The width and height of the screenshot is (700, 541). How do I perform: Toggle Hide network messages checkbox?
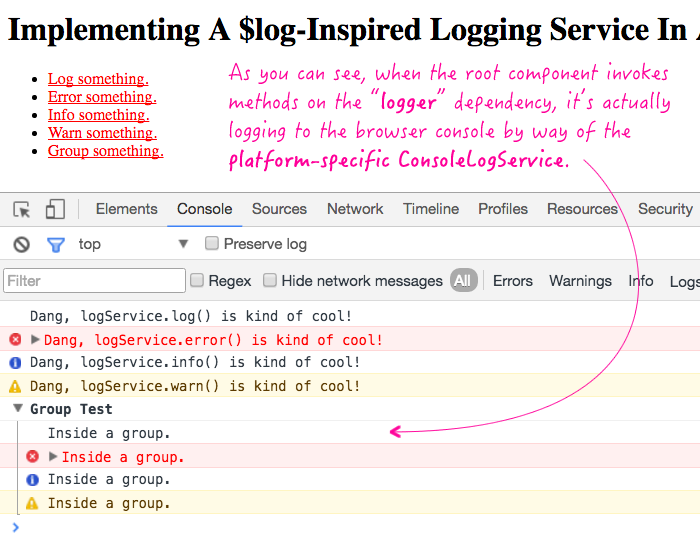click(x=271, y=281)
